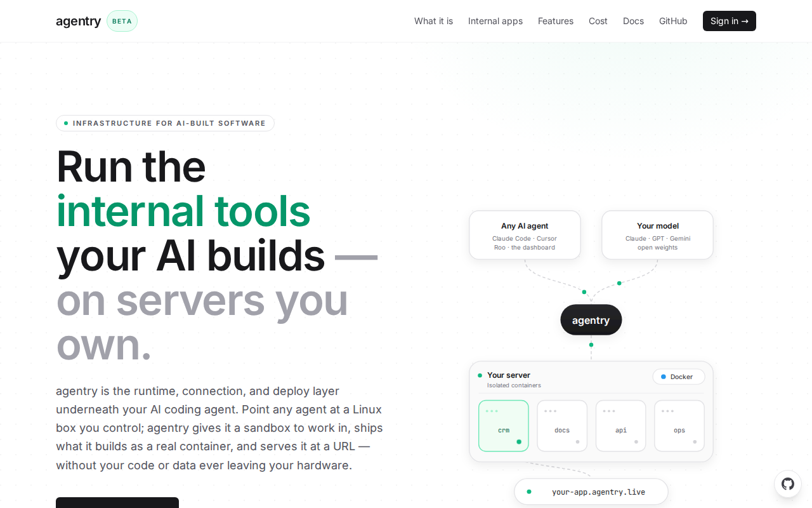Image resolution: width=812 pixels, height=508 pixels.
Task: Click the Claude · GPT · Gemini text
Action: tap(658, 239)
